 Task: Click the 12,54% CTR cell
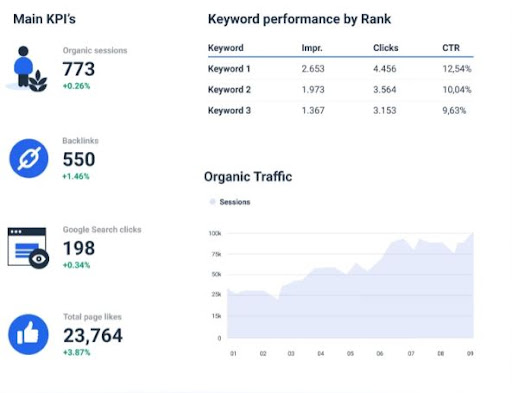457,69
